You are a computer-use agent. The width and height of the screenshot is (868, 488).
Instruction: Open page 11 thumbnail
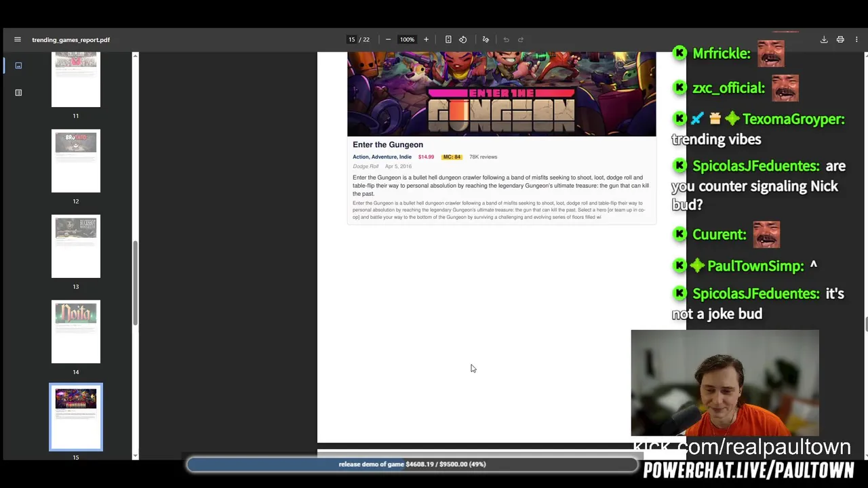(76, 79)
